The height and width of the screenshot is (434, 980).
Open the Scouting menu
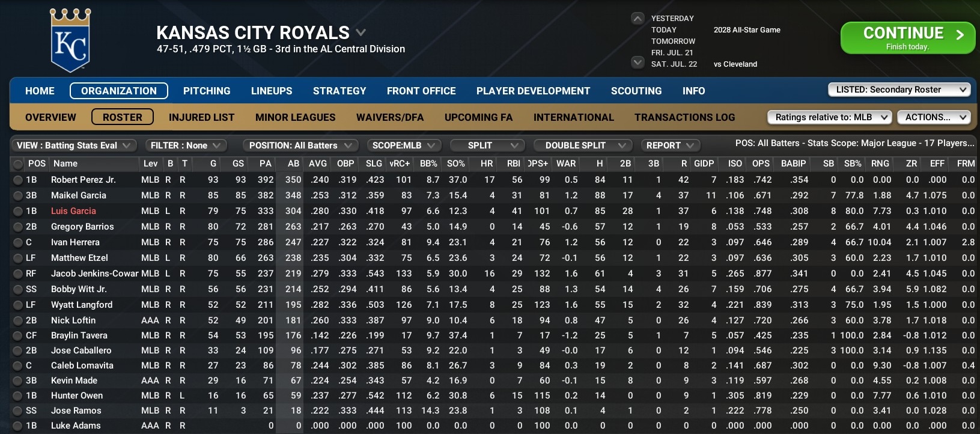[636, 91]
